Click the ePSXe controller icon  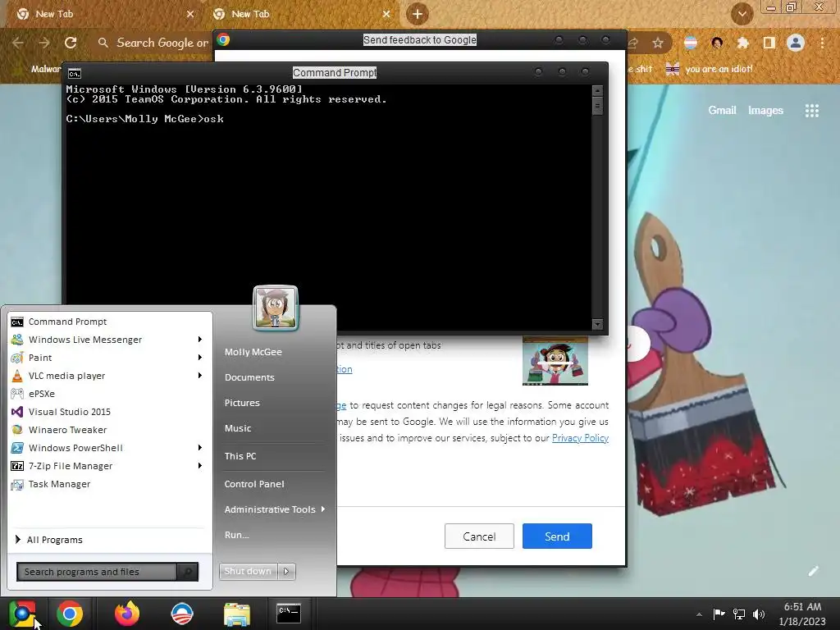coord(17,394)
